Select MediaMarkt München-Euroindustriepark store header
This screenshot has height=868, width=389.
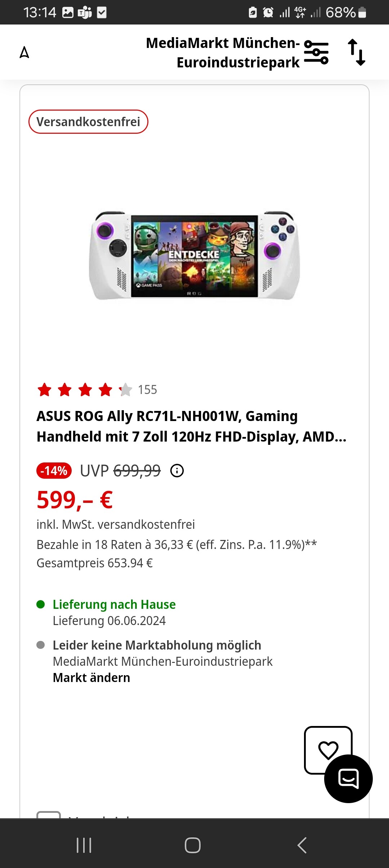pos(223,53)
